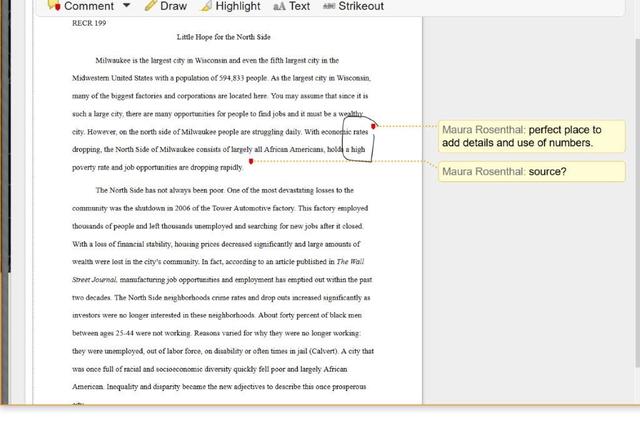Click the red comment marker after 'dropping rapidly'
The height and width of the screenshot is (431, 640).
(251, 162)
